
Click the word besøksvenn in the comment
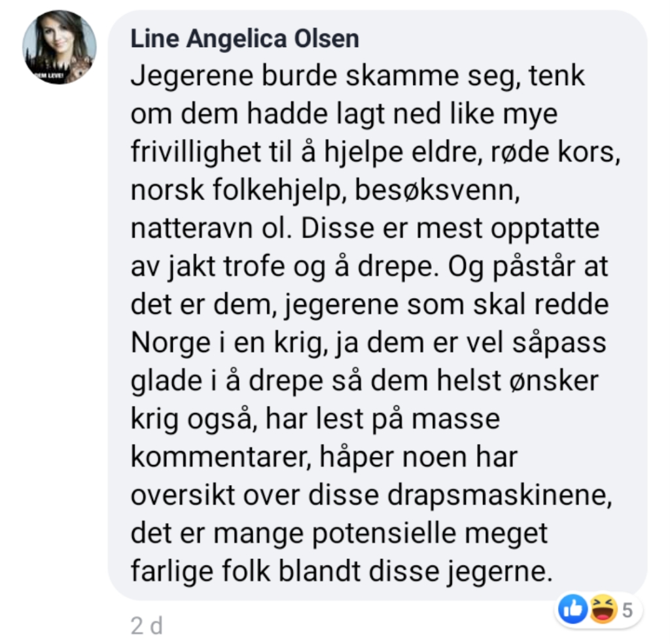click(x=438, y=190)
